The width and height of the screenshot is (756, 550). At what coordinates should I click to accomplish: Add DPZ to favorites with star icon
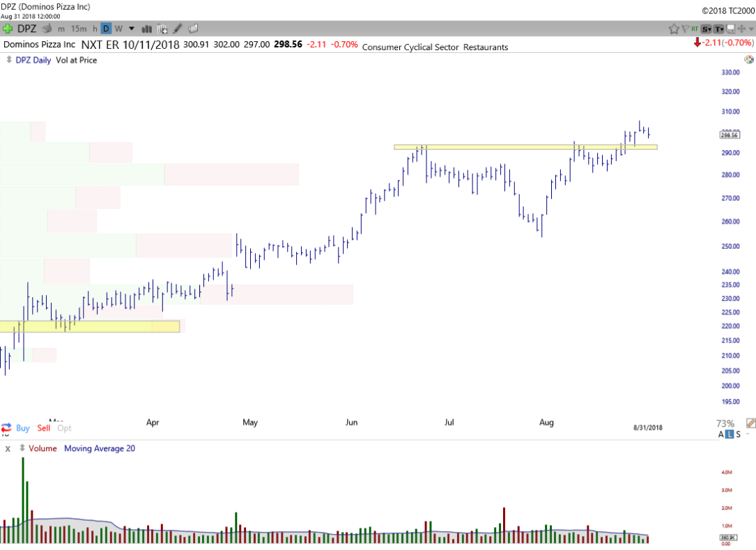click(674, 29)
